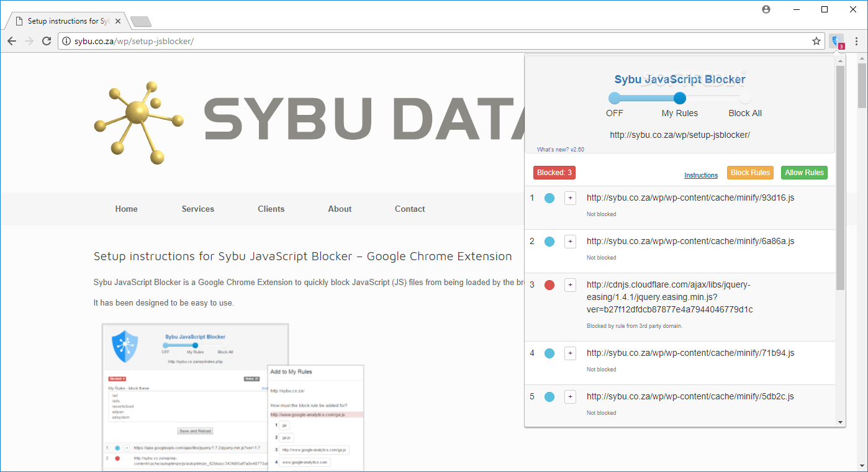Toggle blue status dot for 93d16.js

coord(549,198)
